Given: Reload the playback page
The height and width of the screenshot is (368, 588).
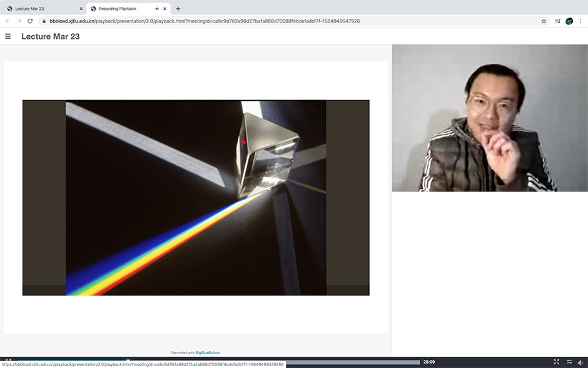Looking at the screenshot, I should click(x=30, y=21).
